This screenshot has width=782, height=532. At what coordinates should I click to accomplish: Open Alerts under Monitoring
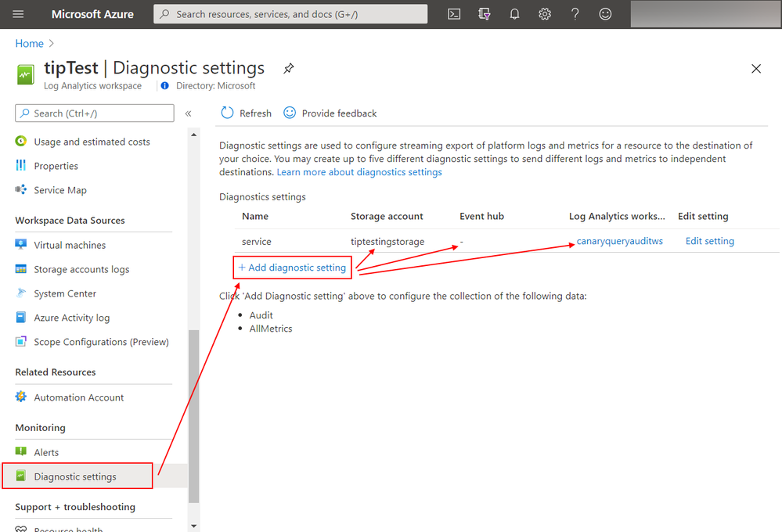pyautogui.click(x=46, y=452)
